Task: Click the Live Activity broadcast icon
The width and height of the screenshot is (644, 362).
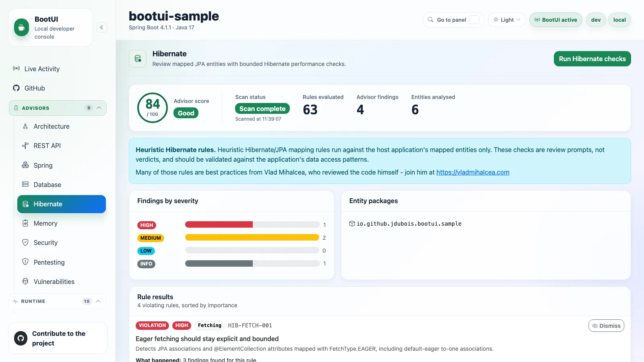Action: tap(17, 69)
